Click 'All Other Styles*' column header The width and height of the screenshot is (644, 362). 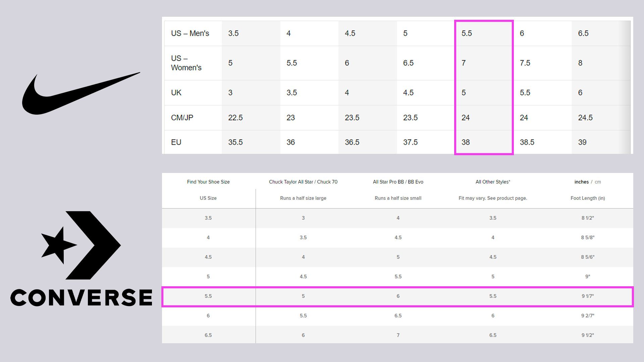[493, 182]
